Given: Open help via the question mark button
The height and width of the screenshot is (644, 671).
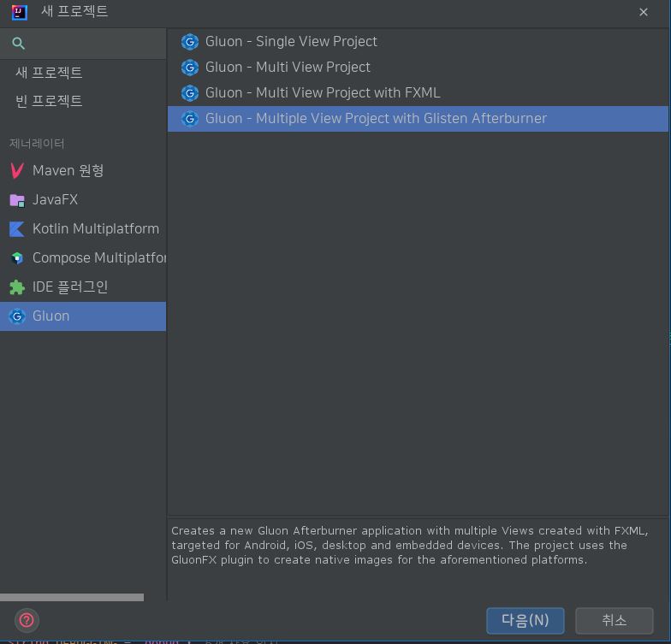Looking at the screenshot, I should pos(27,620).
